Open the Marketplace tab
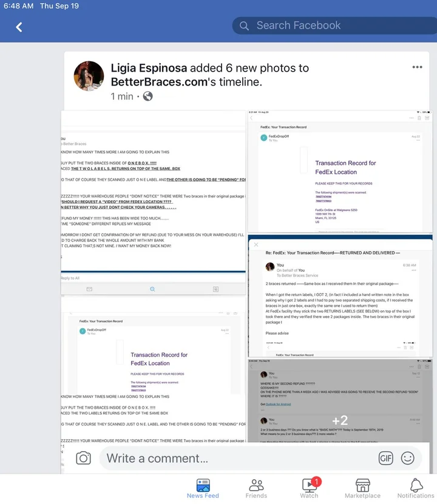This screenshot has height=504, width=437. (362, 489)
